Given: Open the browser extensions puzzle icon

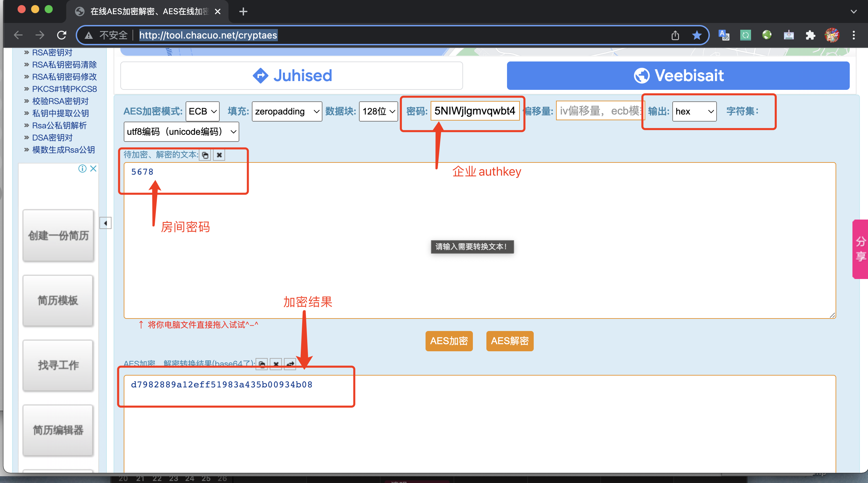Looking at the screenshot, I should point(810,35).
